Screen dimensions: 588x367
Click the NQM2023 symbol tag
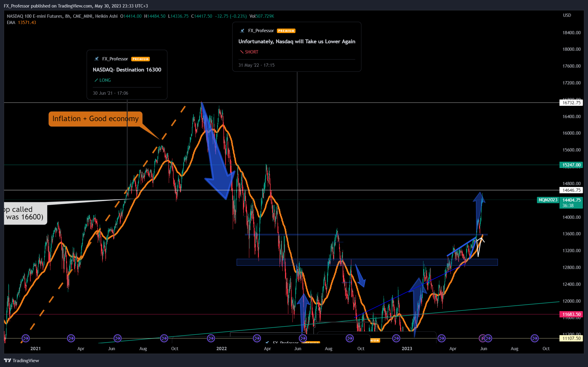[548, 200]
